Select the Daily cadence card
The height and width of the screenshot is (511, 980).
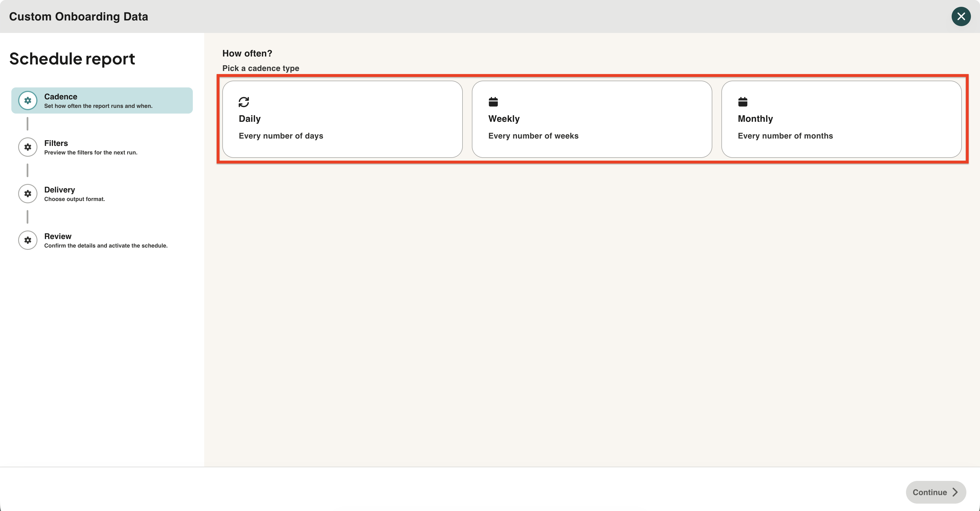point(342,119)
